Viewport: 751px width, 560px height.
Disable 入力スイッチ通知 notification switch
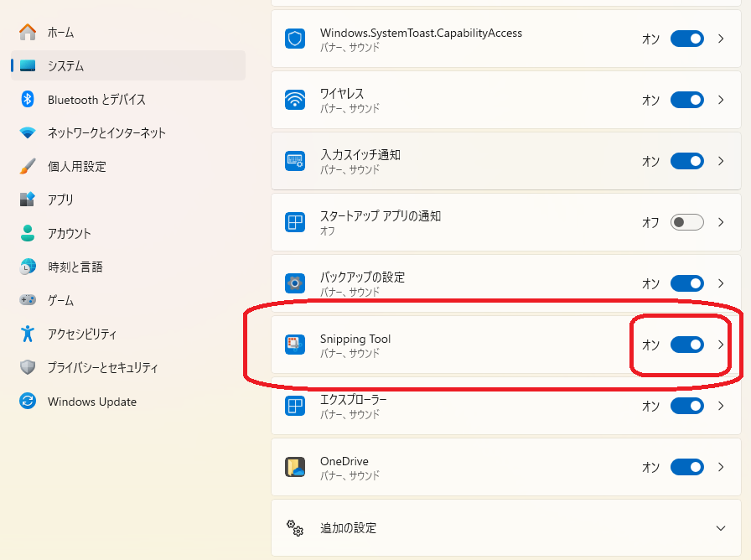click(686, 161)
